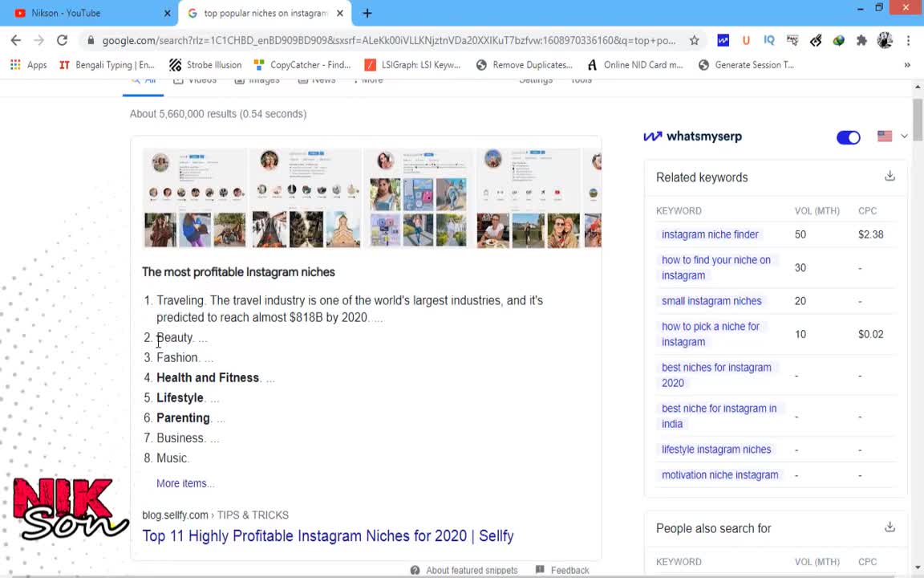Select the 'top popular niches on instagram' tab
This screenshot has width=924, height=578.
(x=265, y=13)
